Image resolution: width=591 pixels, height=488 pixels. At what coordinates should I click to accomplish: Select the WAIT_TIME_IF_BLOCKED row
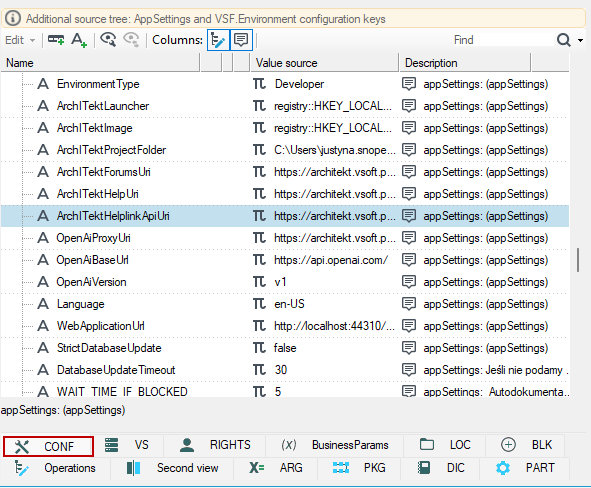pyautogui.click(x=285, y=390)
